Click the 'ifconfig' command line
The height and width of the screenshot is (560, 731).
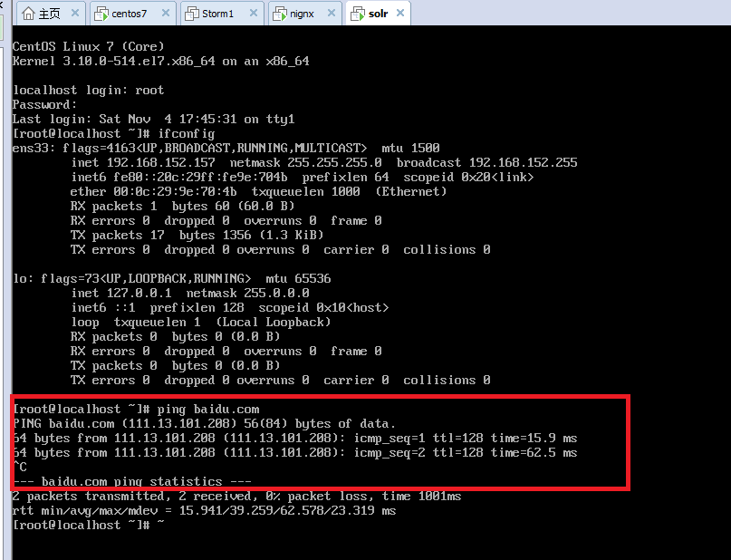point(114,134)
